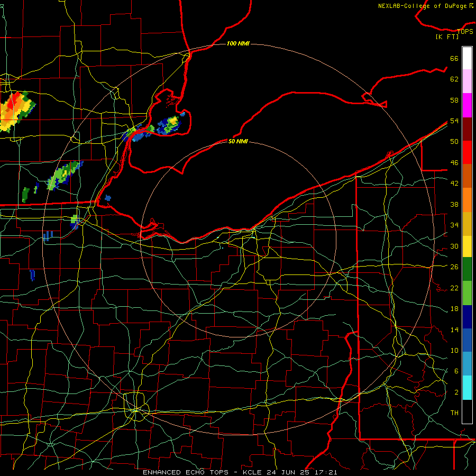Click the "6" legend value

coord(456,371)
